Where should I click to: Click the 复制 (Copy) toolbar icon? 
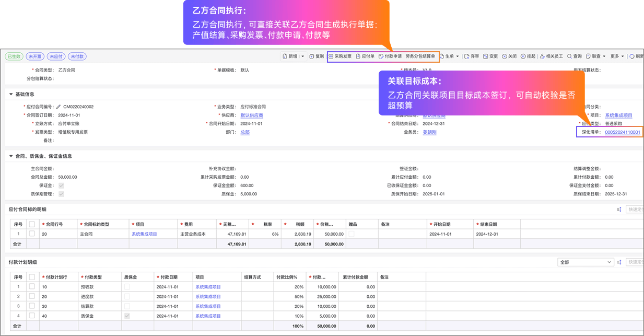(x=317, y=56)
